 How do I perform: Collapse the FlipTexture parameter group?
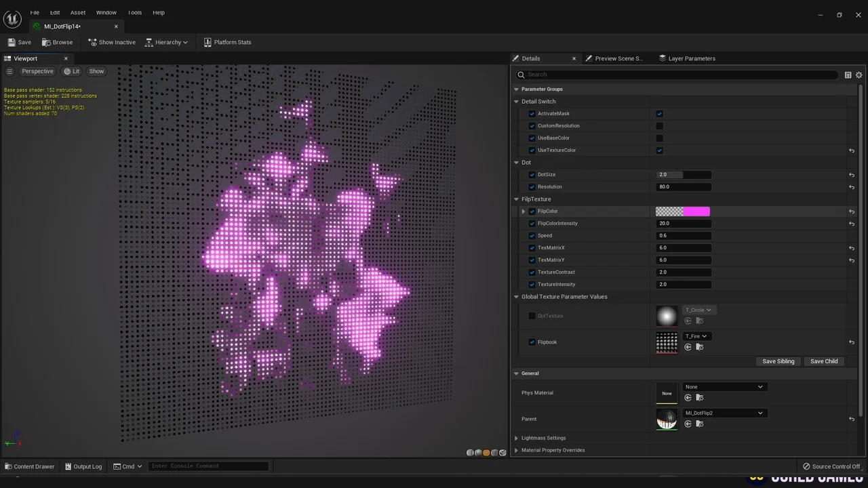point(516,199)
